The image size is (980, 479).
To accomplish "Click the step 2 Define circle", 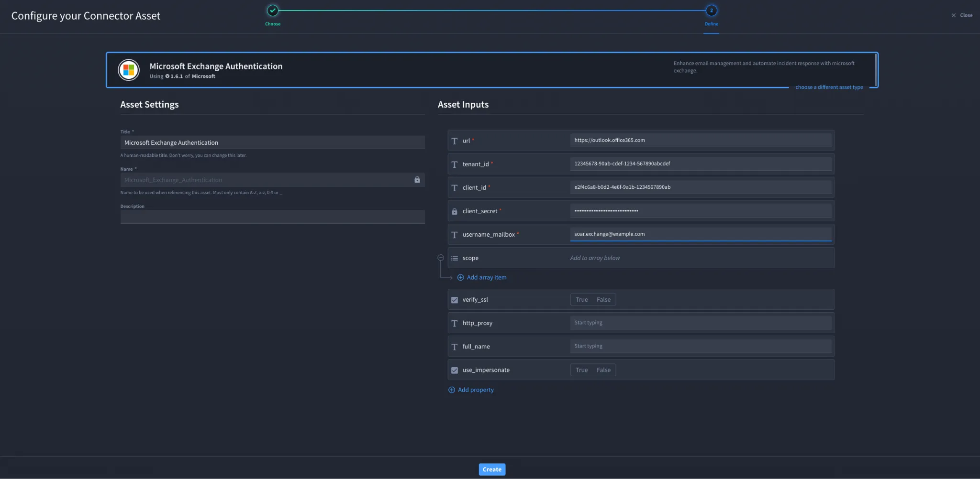I will 711,10.
